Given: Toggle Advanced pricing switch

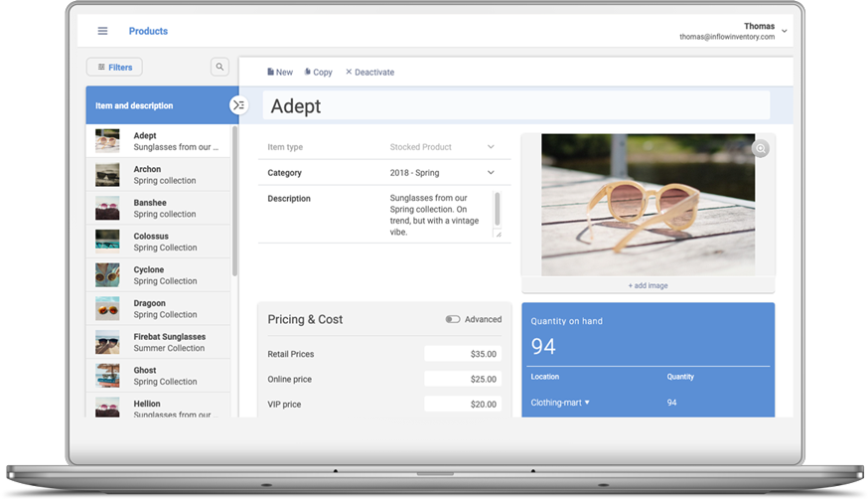Looking at the screenshot, I should coord(453,319).
